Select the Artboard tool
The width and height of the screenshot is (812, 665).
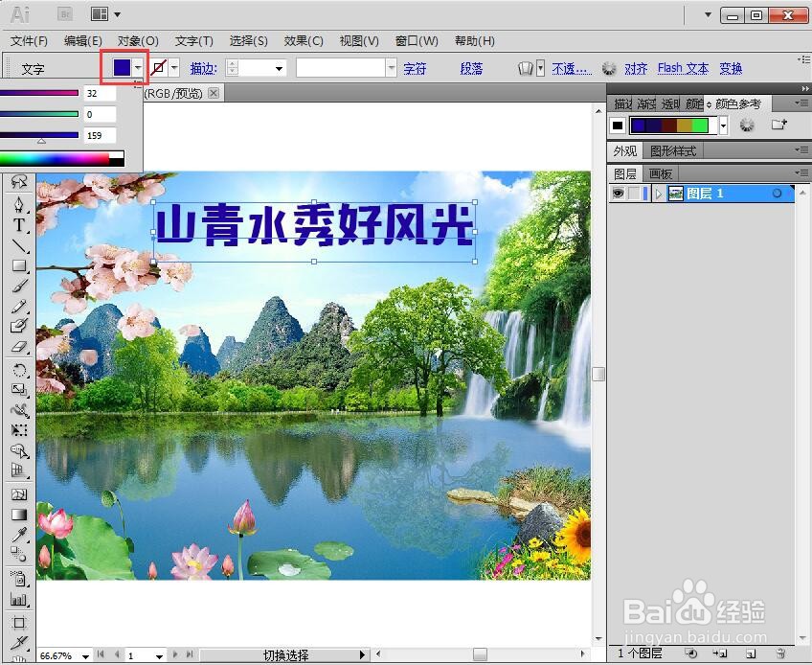[x=19, y=623]
